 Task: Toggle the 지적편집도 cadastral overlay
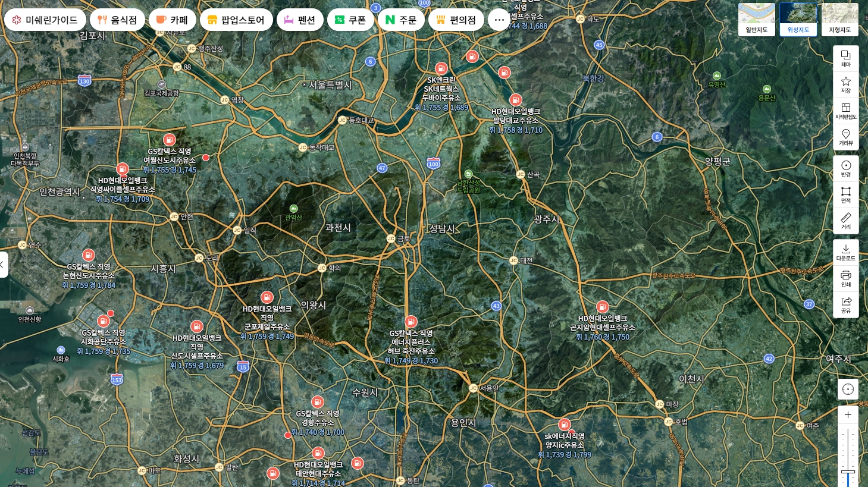[x=846, y=111]
